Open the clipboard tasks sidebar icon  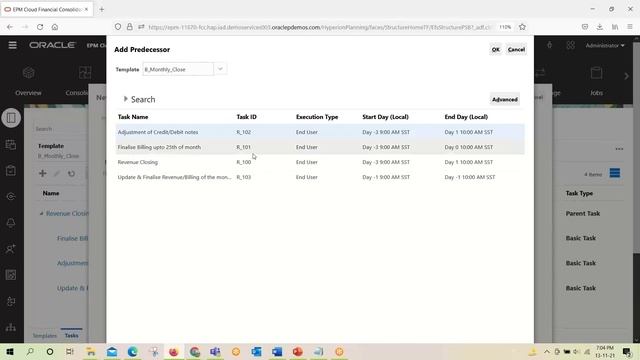(x=11, y=170)
